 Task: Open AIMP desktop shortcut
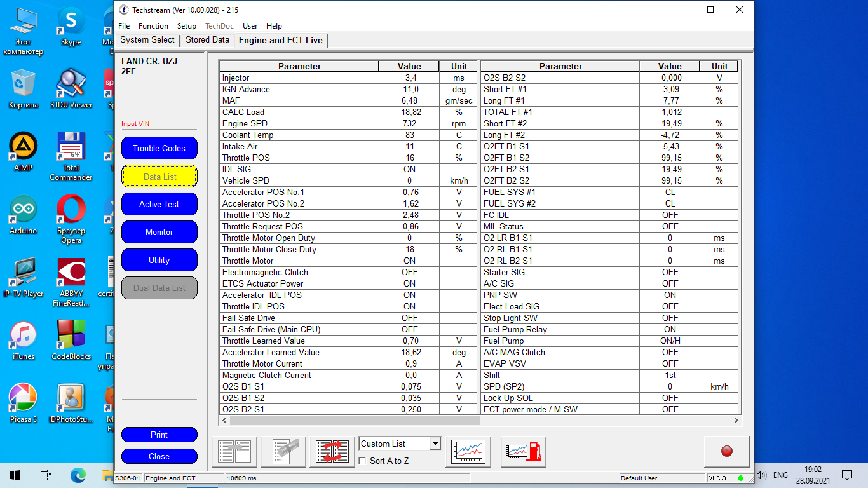tap(24, 152)
